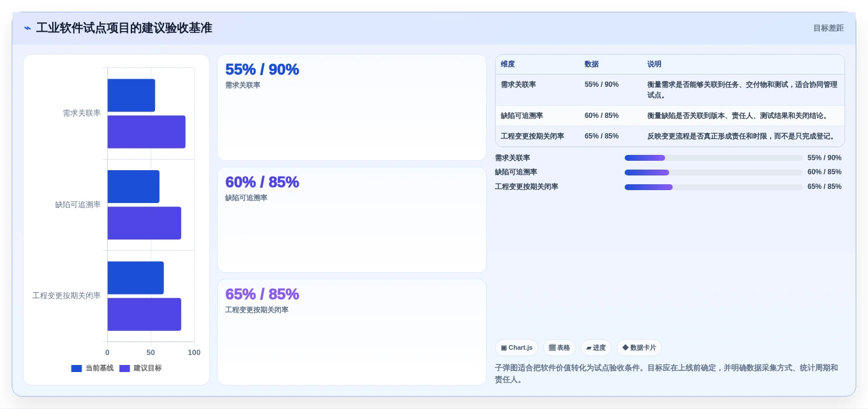Click the 60% / 85% progress value
The width and height of the screenshot is (868, 409).
point(825,172)
